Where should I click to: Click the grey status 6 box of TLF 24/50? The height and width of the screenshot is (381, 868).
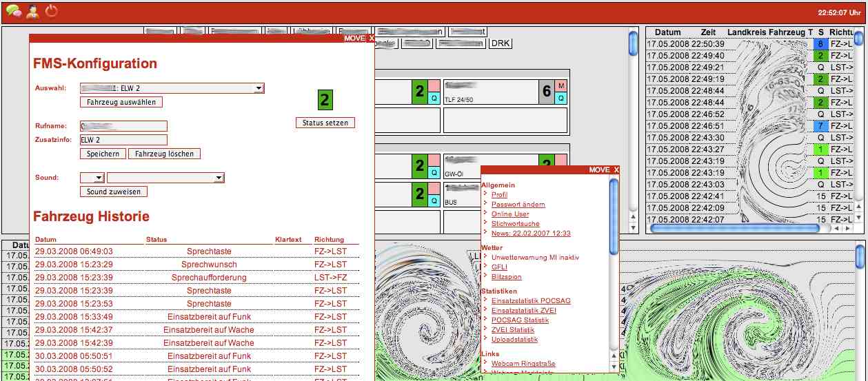coord(547,92)
